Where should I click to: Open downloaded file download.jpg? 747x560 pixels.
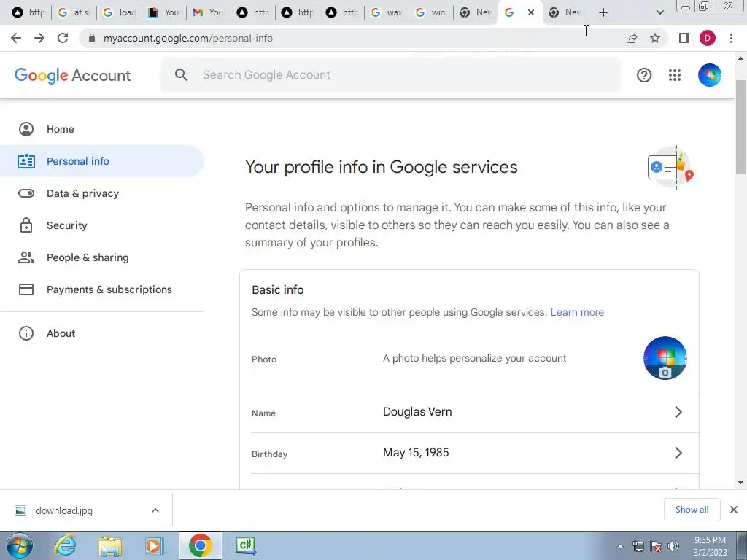click(x=64, y=510)
